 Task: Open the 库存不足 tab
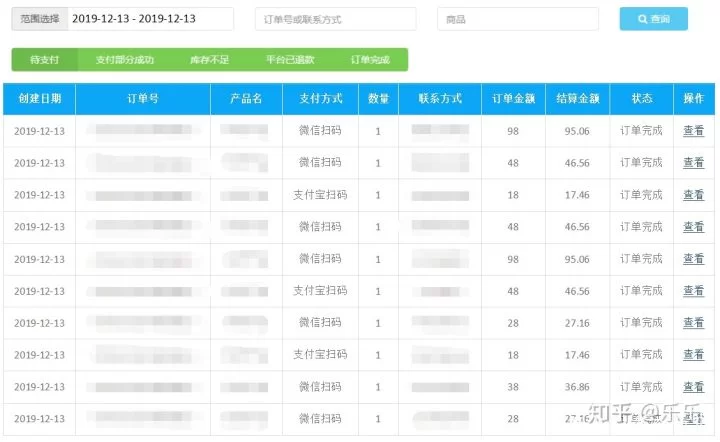209,60
